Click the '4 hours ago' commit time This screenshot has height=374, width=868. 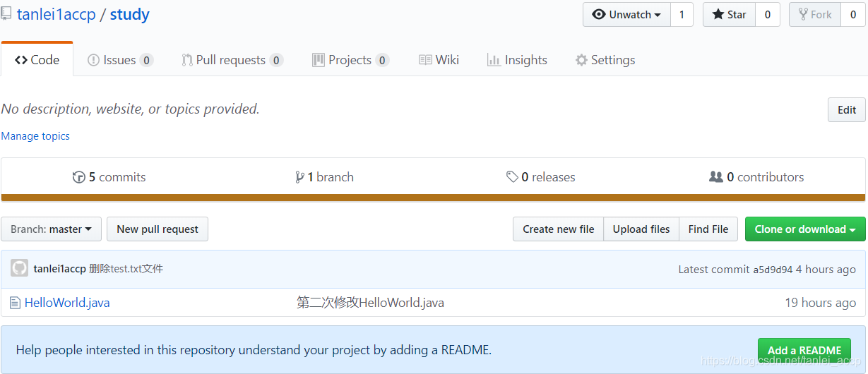click(826, 269)
